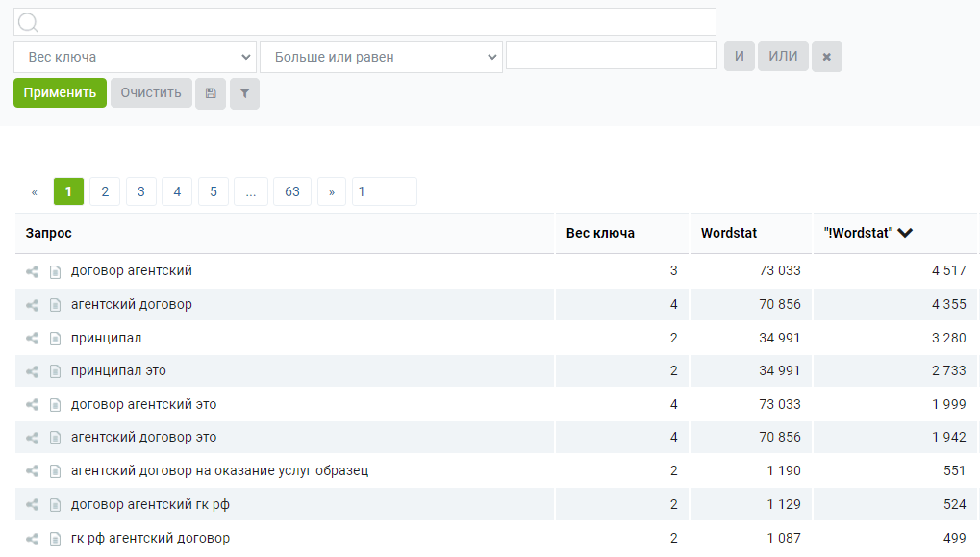Go to next page with » arrow

[x=332, y=191]
